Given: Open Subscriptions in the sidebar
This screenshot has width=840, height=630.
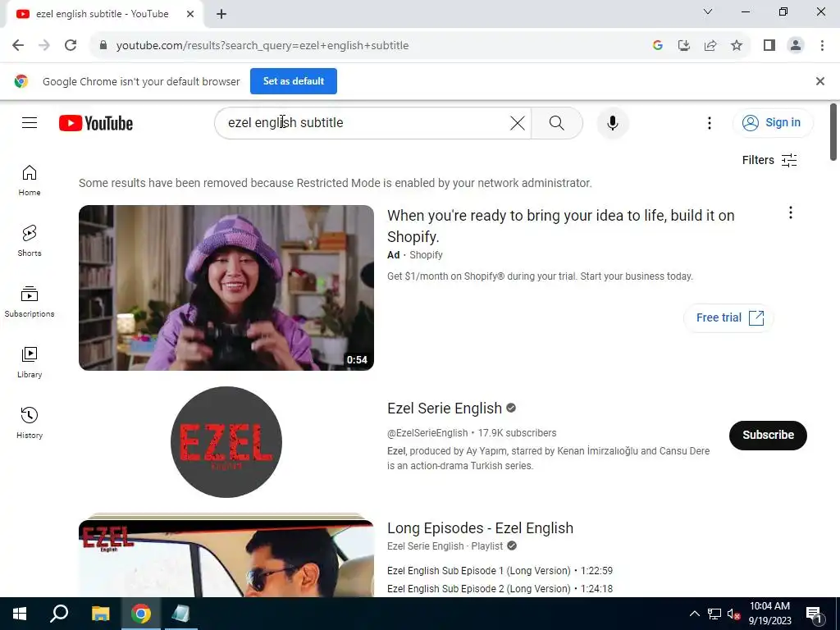Looking at the screenshot, I should (x=30, y=302).
